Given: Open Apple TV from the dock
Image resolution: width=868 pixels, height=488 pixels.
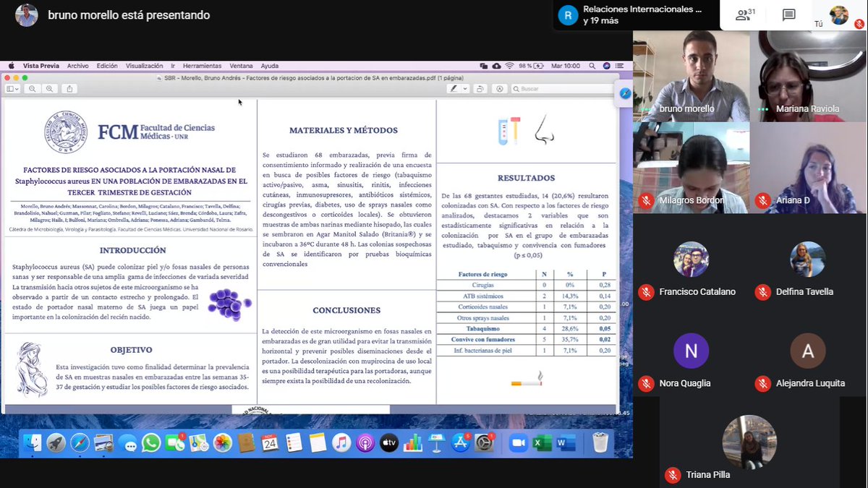Looking at the screenshot, I should point(389,442).
